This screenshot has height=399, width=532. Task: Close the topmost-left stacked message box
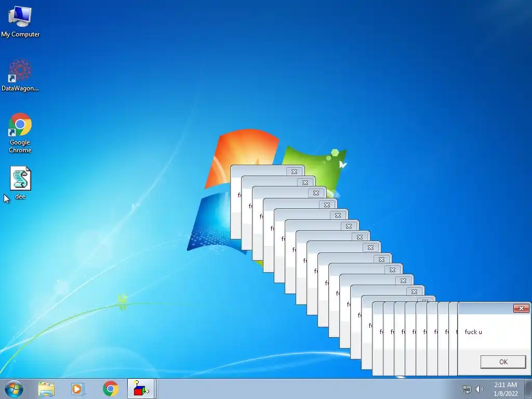coord(294,171)
